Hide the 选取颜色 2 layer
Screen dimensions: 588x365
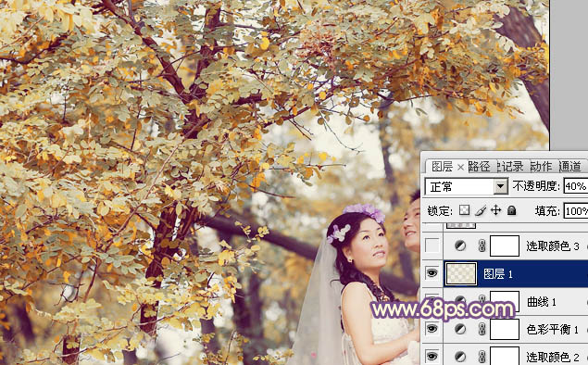(x=432, y=356)
